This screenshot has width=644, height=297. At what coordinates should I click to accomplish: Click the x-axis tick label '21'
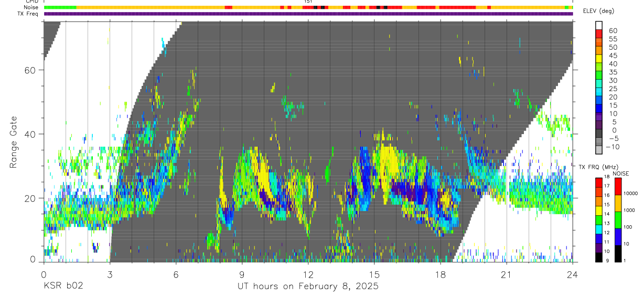507,274
